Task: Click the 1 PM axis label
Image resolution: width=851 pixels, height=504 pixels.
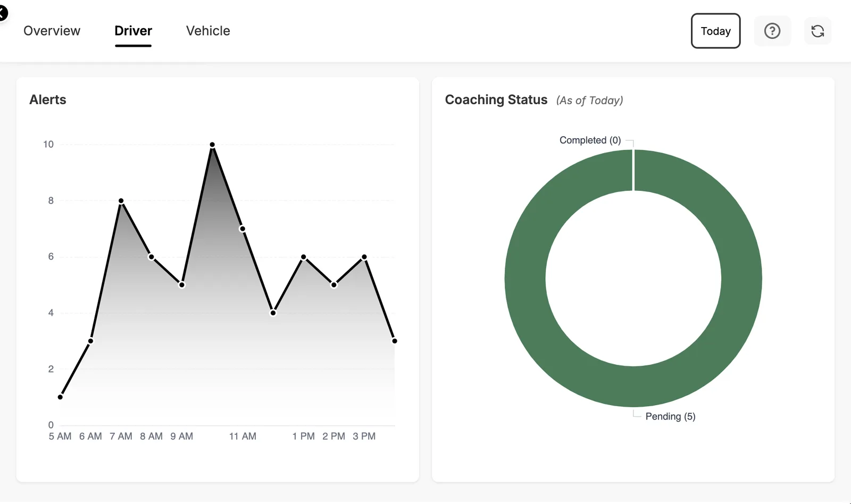Action: coord(303,436)
